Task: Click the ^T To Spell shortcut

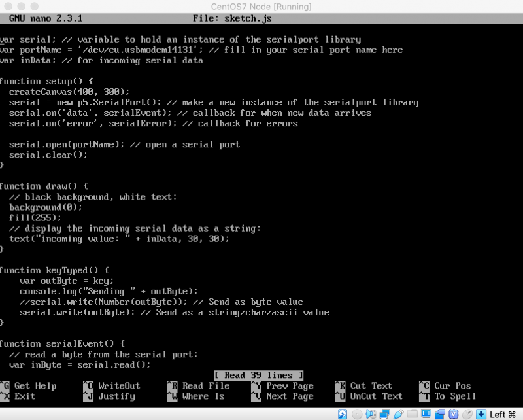Action: pyautogui.click(x=447, y=396)
